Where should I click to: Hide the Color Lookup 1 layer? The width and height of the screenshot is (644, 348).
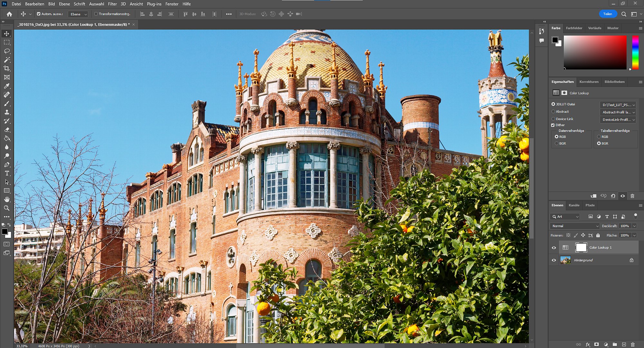554,248
